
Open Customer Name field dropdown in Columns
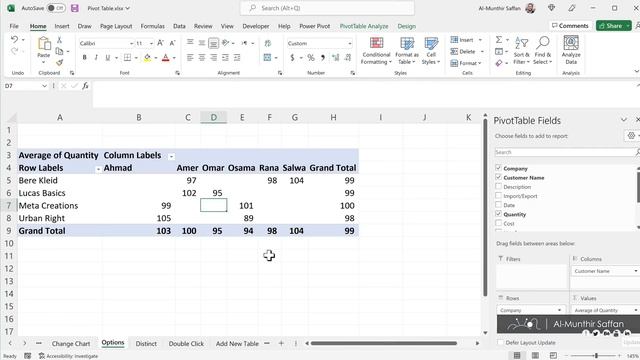(636, 271)
